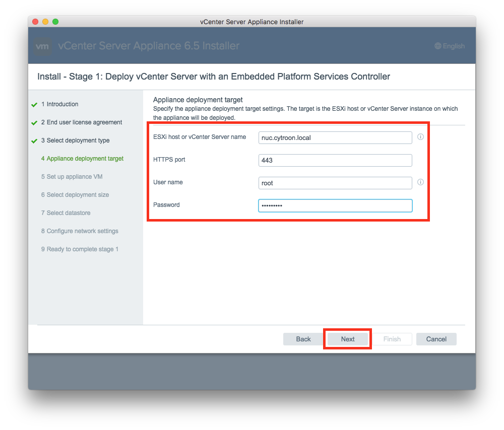Viewport: 504px width, 430px height.
Task: Click the 'Install - Stage 1' page title
Action: pyautogui.click(x=213, y=77)
